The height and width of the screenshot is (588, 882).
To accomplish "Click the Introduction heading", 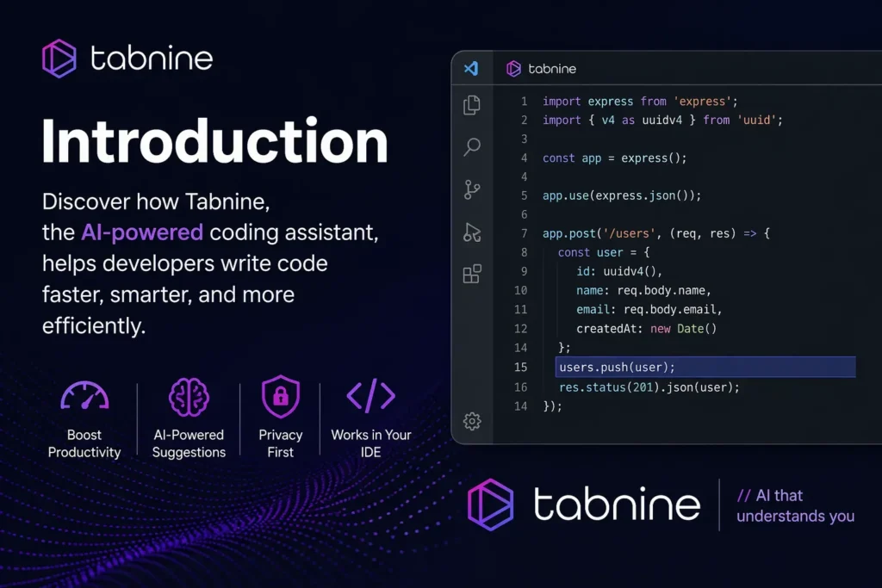I will click(214, 142).
